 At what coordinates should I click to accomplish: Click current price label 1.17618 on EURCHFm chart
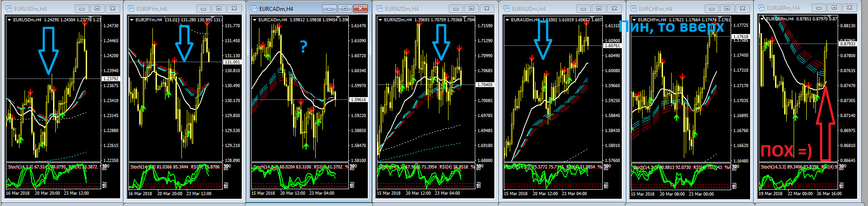[x=741, y=37]
